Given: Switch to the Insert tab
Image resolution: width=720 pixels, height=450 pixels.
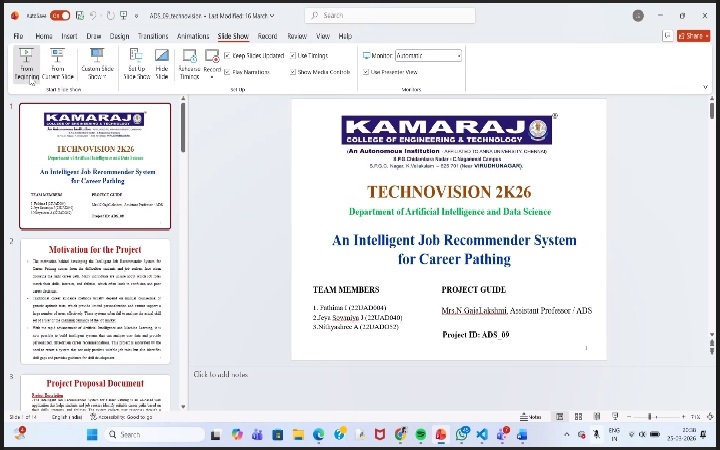Looking at the screenshot, I should pos(69,36).
